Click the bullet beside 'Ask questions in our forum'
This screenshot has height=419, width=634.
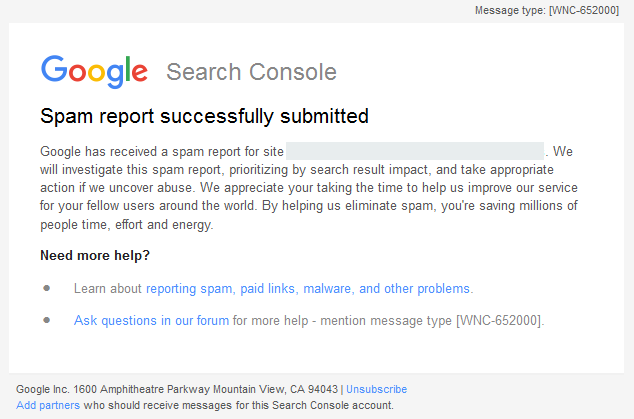(46, 321)
